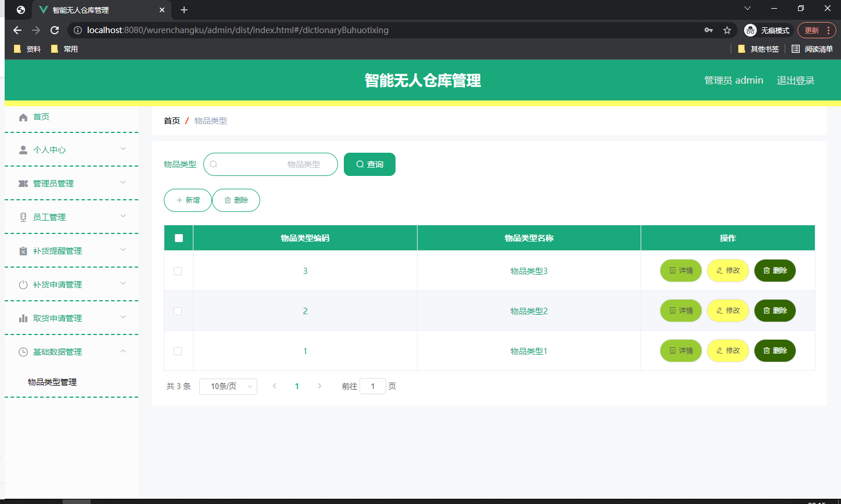Reload the page with the refresh icon
Viewport: 841px width, 504px height.
[x=55, y=30]
